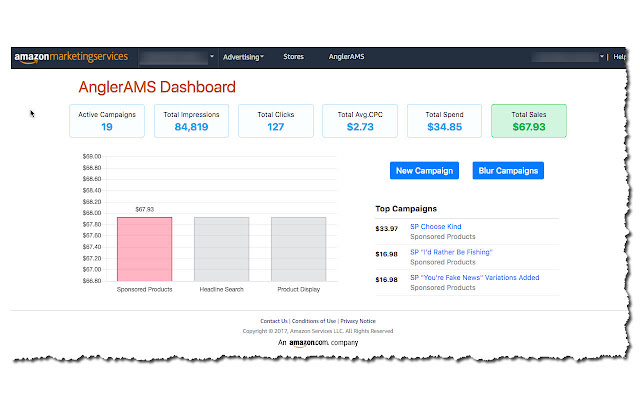The image size is (640, 400).
Task: Open the AnglerAMS menu item
Action: (x=347, y=57)
